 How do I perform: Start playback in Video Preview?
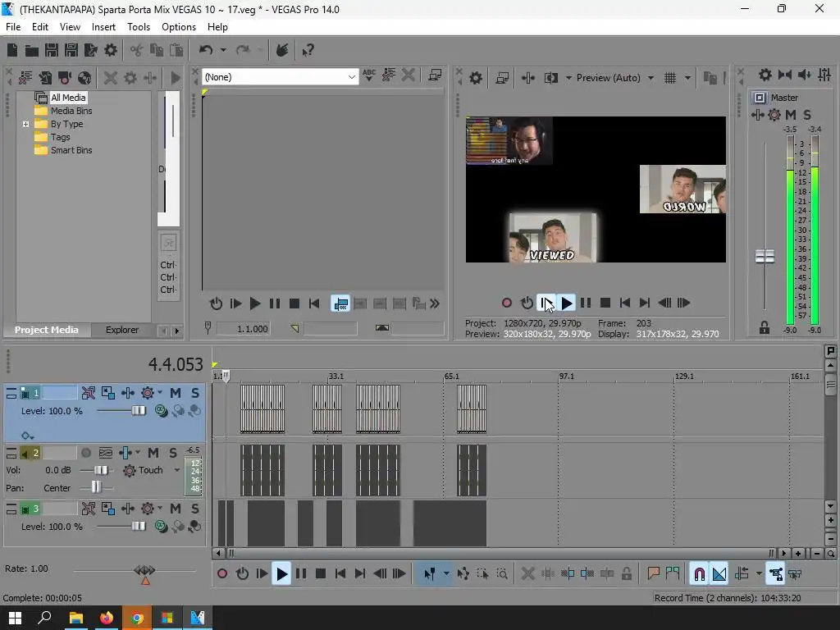click(566, 304)
